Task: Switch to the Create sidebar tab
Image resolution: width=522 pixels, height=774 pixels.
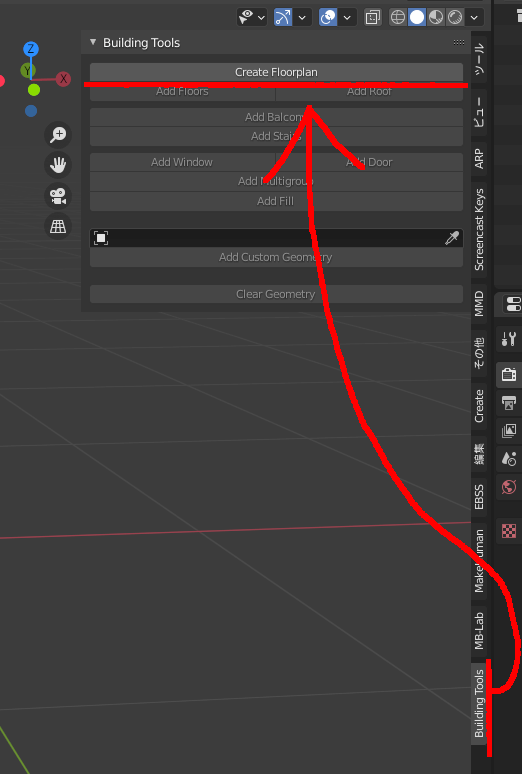Action: click(479, 406)
